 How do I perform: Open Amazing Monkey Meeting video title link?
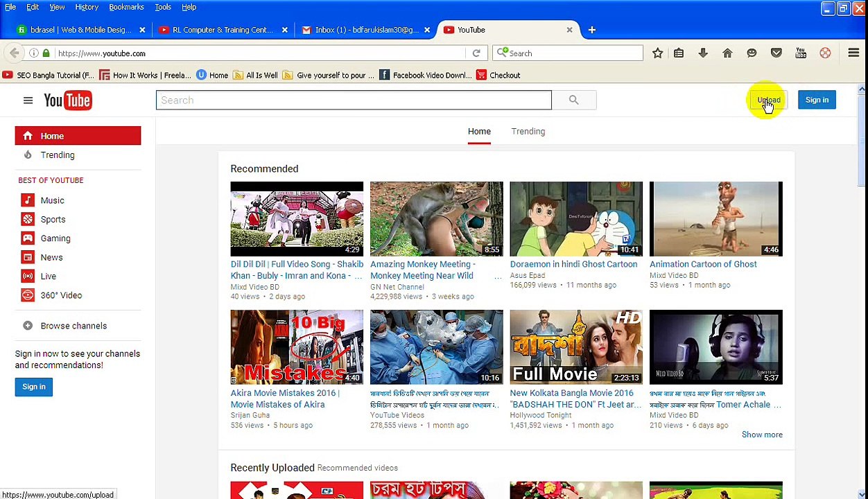point(423,270)
